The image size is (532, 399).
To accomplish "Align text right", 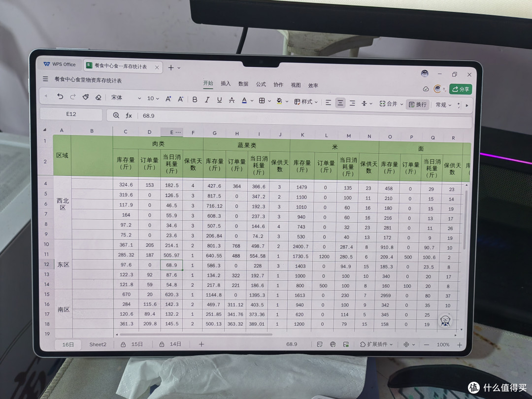I will pyautogui.click(x=353, y=103).
